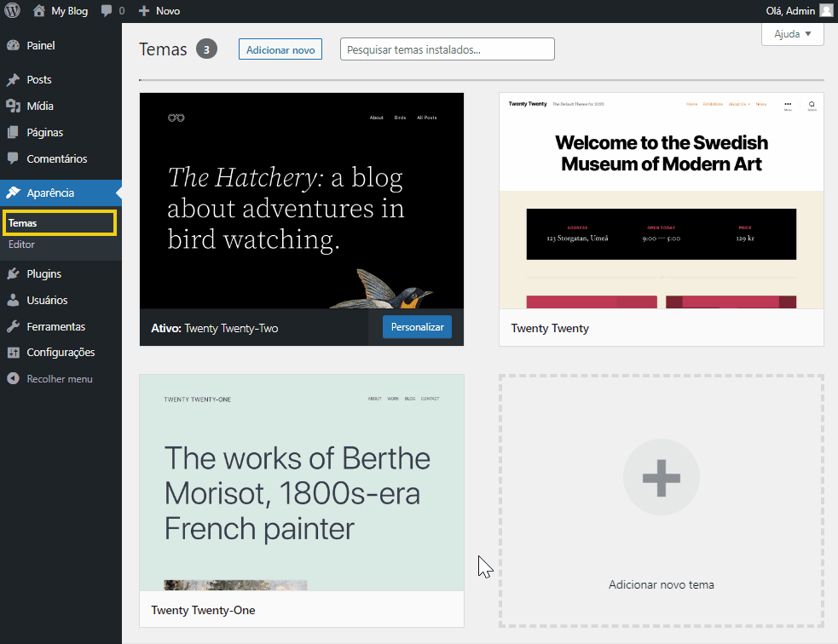Open the Mídia library menu
Screen dimensions: 838x644
coord(61,106)
